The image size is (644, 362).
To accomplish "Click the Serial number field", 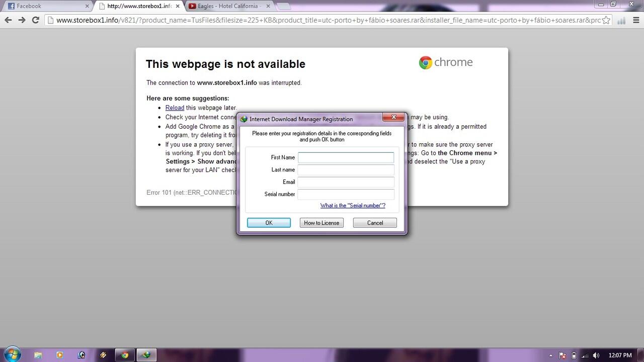I will (x=346, y=194).
